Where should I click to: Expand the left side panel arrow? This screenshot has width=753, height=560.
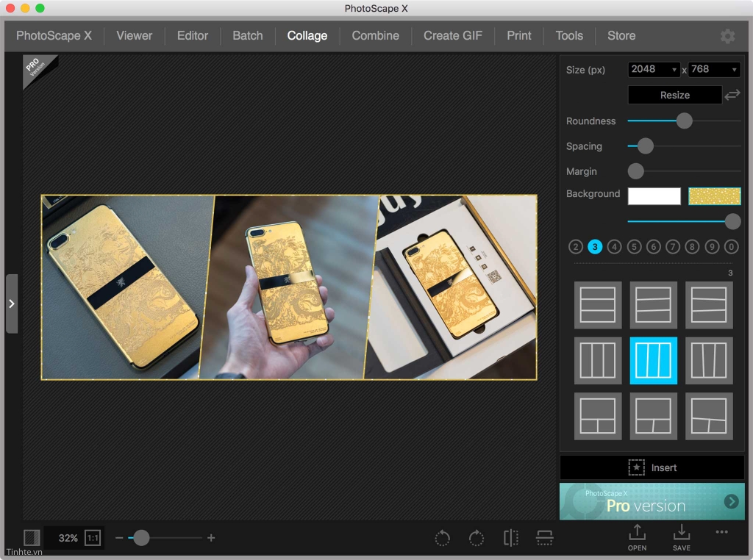pyautogui.click(x=12, y=304)
